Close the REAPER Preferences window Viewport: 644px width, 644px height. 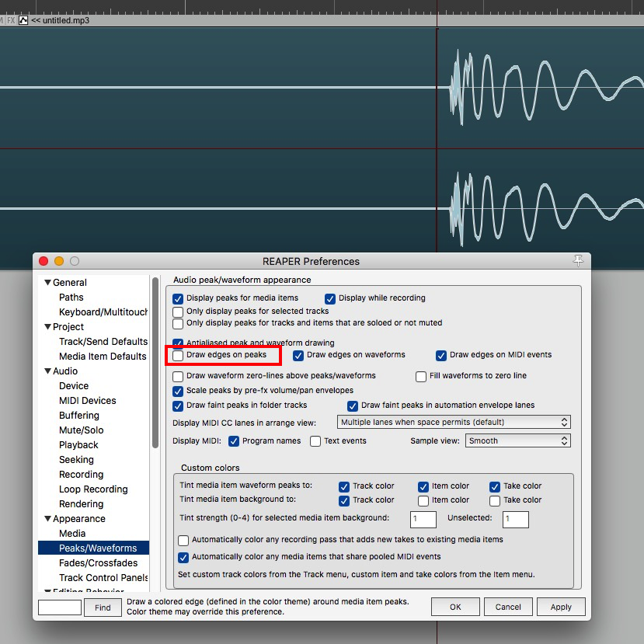click(x=44, y=261)
